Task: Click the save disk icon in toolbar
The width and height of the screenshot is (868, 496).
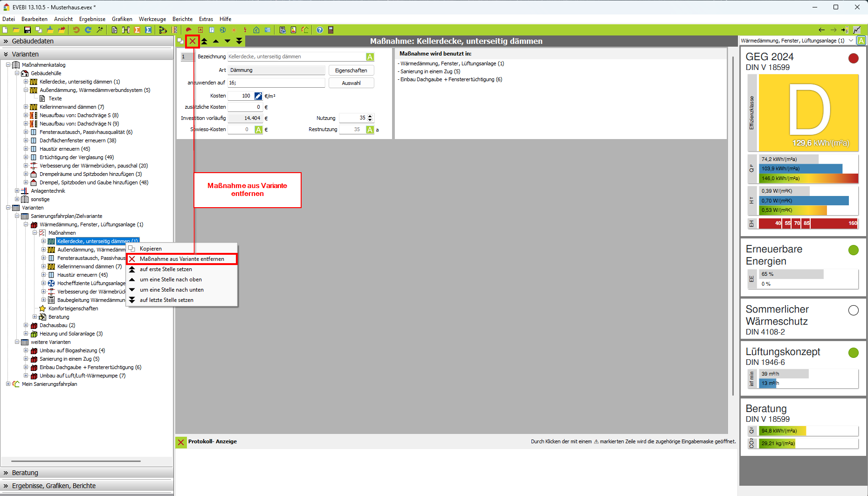Action: click(x=28, y=30)
